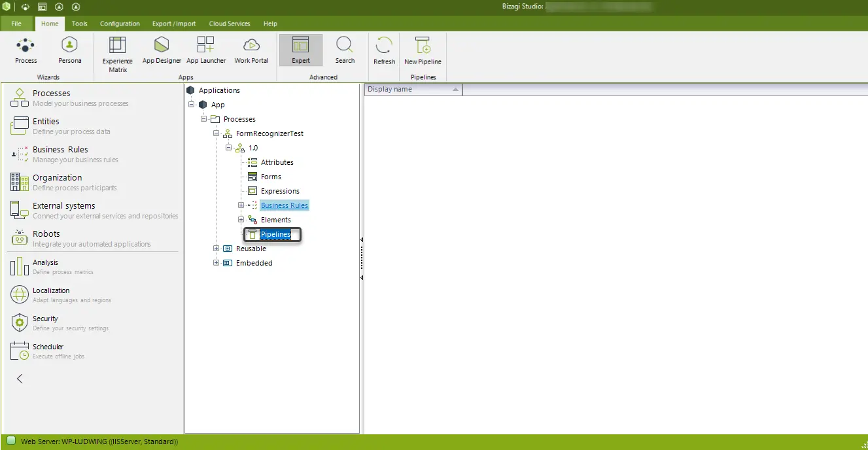
Task: Collapse the FormRecognizerTest tree node
Action: 216,133
